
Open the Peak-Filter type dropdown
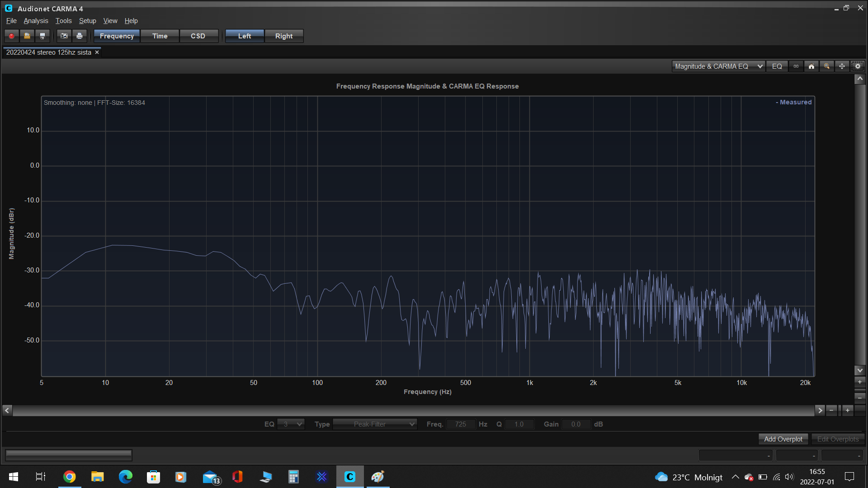tap(375, 424)
